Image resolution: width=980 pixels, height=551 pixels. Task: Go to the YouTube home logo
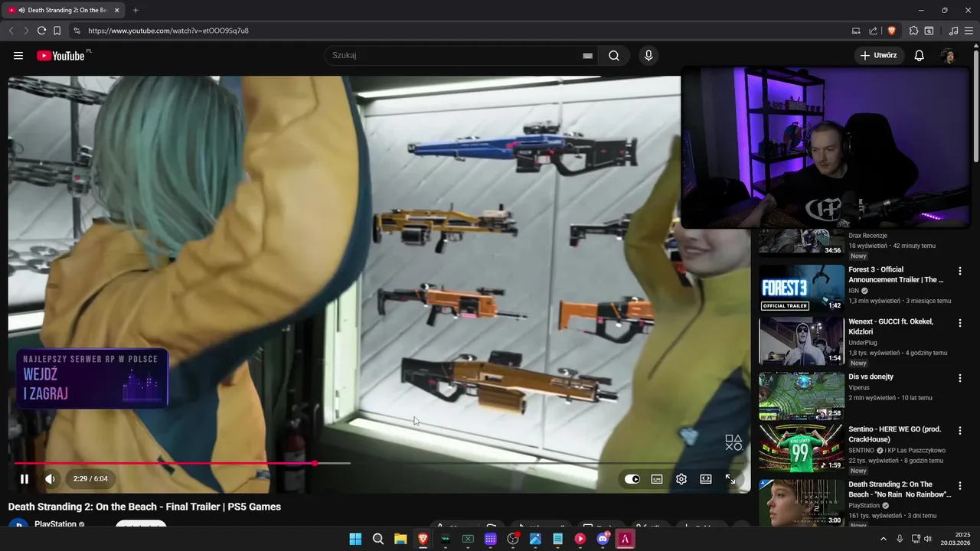[x=60, y=56]
